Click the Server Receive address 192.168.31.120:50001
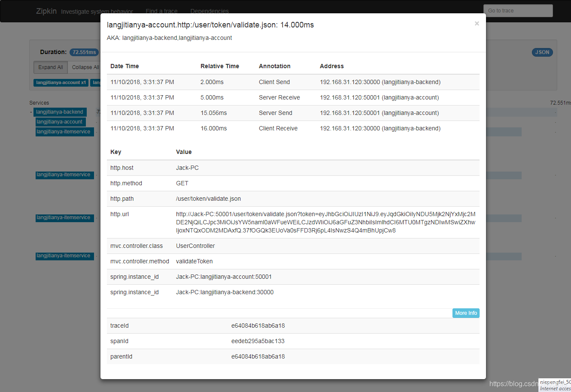 380,97
